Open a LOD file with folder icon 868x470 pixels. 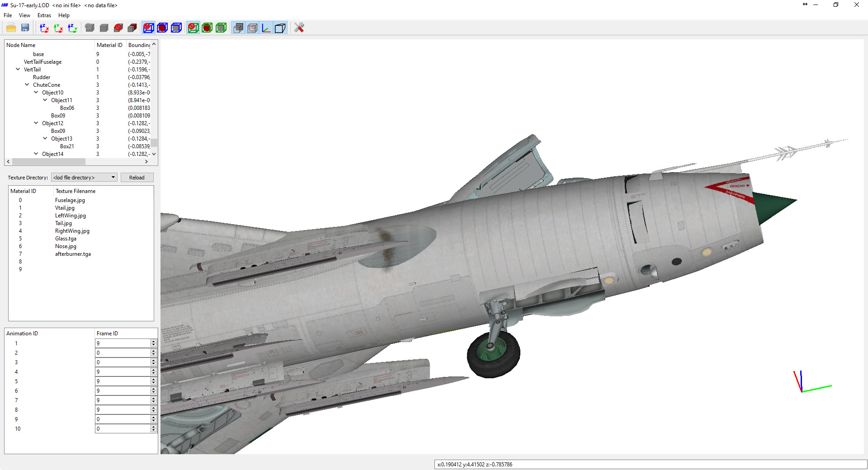(11, 28)
